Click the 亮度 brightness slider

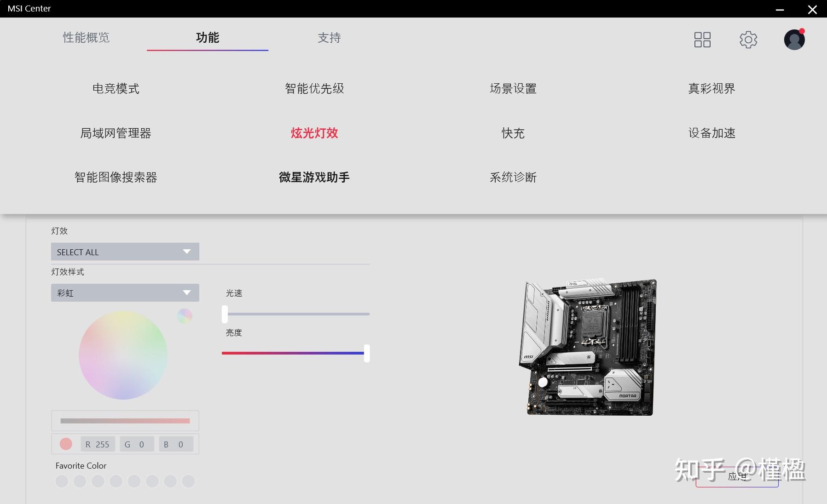coord(296,353)
